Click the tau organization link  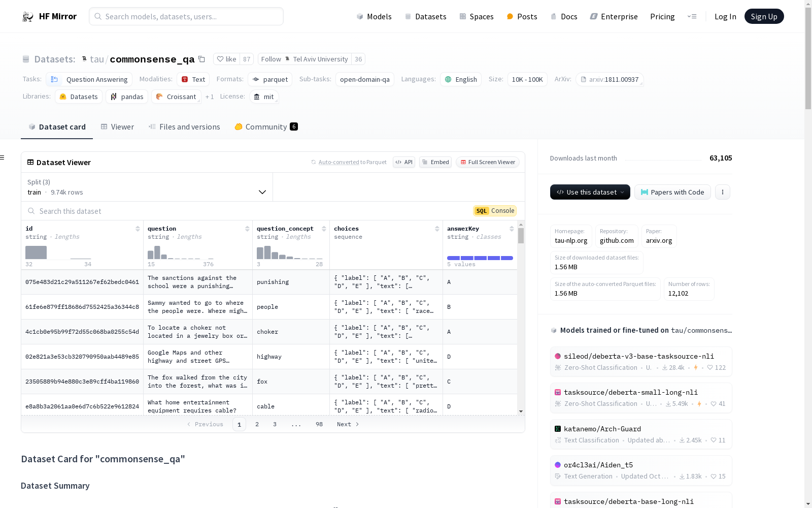click(x=96, y=59)
